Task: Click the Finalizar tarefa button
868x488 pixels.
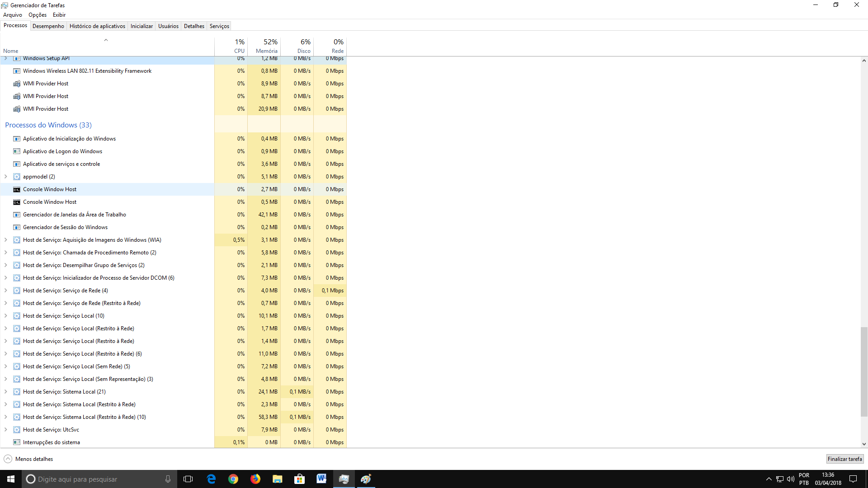Action: (844, 459)
